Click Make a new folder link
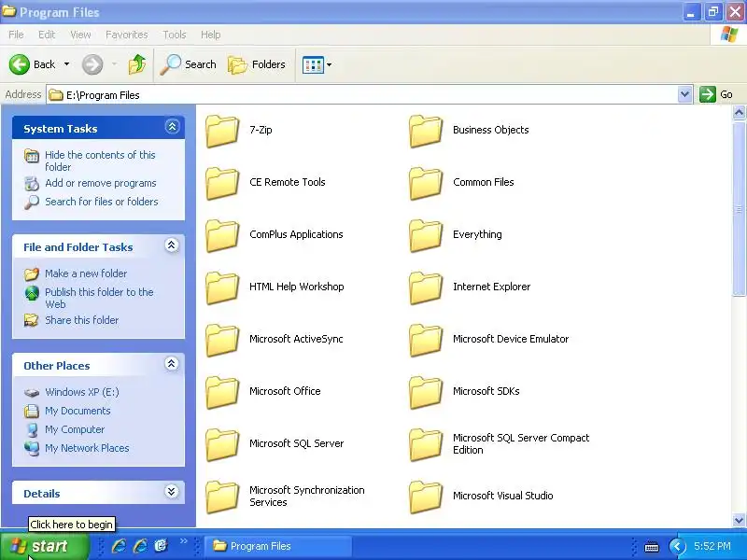Image resolution: width=747 pixels, height=560 pixels. click(x=86, y=273)
